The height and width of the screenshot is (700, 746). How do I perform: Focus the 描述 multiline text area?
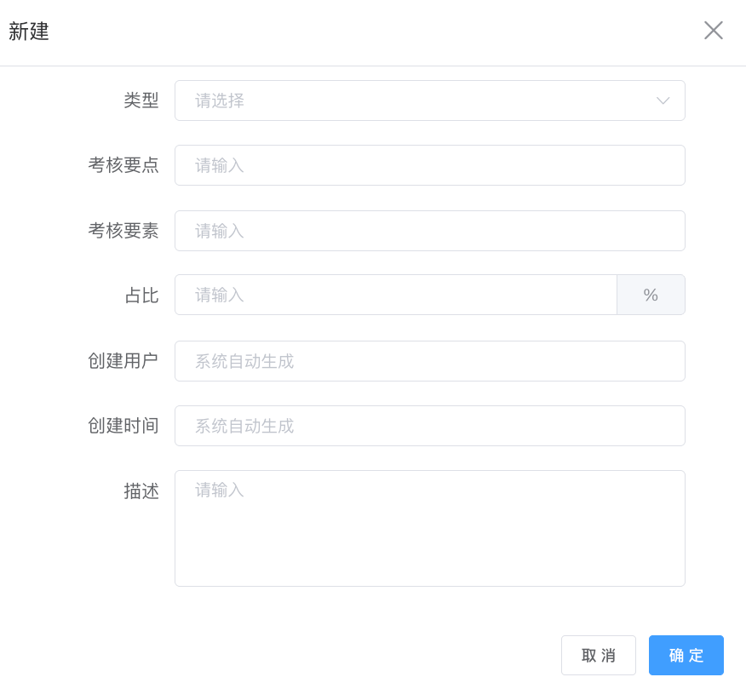pyautogui.click(x=429, y=528)
